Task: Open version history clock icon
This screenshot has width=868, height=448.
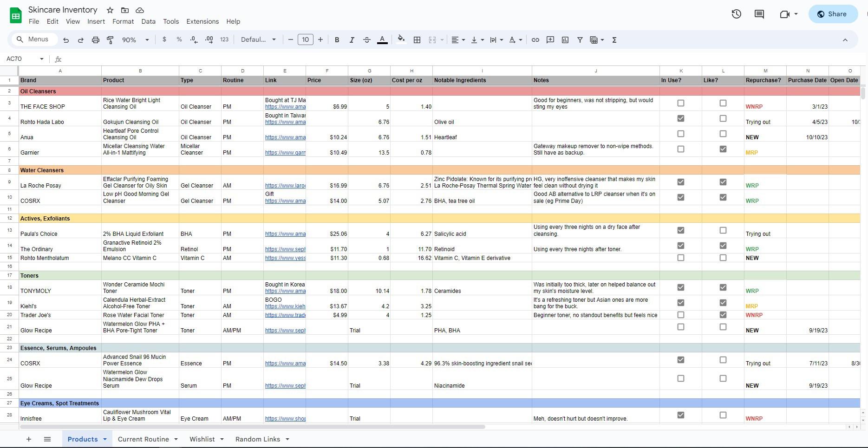Action: click(736, 14)
